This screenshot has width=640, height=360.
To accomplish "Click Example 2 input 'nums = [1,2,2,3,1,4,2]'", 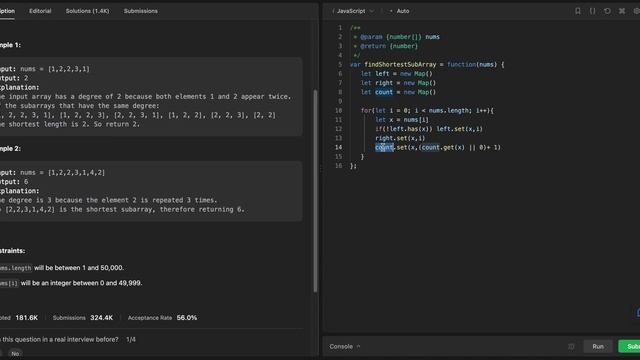I will [x=62, y=173].
